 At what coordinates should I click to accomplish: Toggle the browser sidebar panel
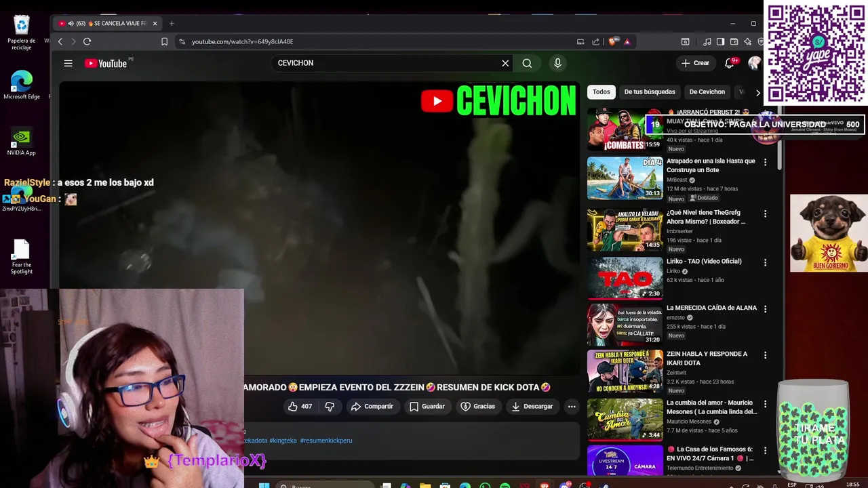[x=720, y=41]
